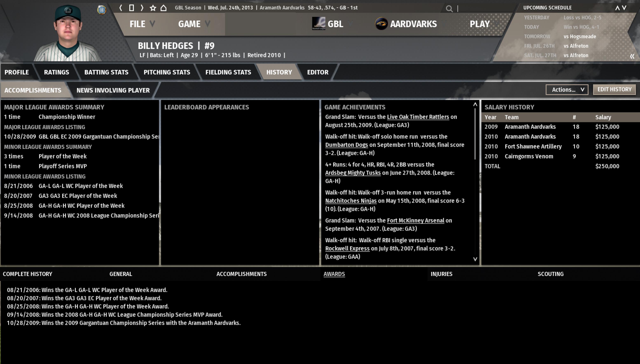The width and height of the screenshot is (640, 364).
Task: Click the globe icon beside player portrait
Action: point(102,10)
